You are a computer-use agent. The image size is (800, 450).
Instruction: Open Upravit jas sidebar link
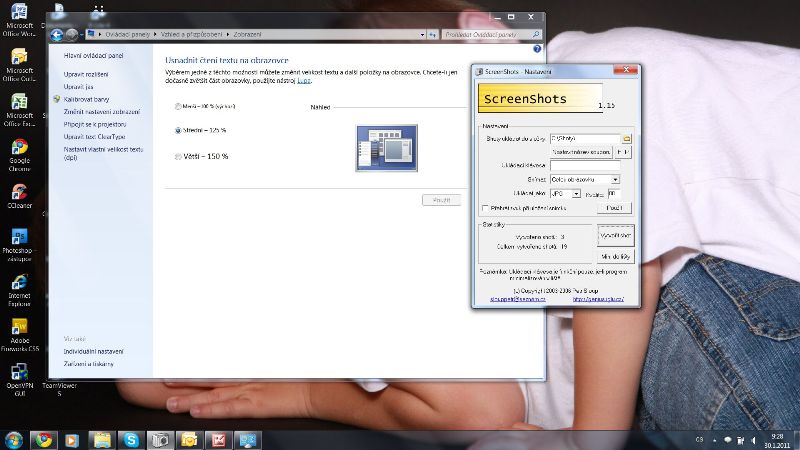pos(78,87)
